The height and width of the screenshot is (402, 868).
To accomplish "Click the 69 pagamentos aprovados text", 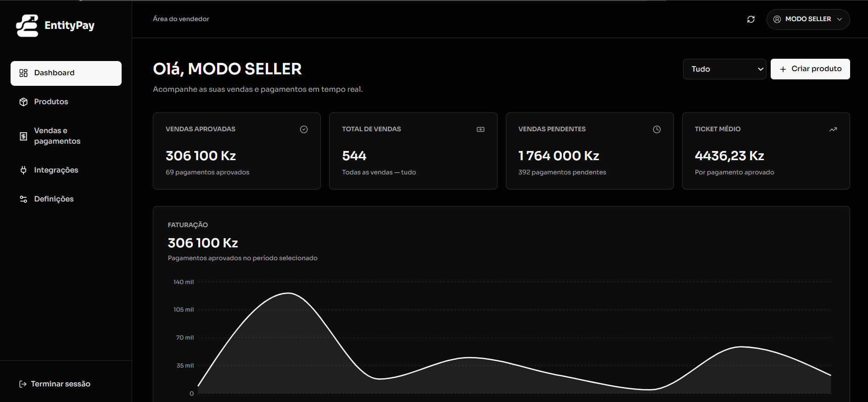I will tap(207, 173).
